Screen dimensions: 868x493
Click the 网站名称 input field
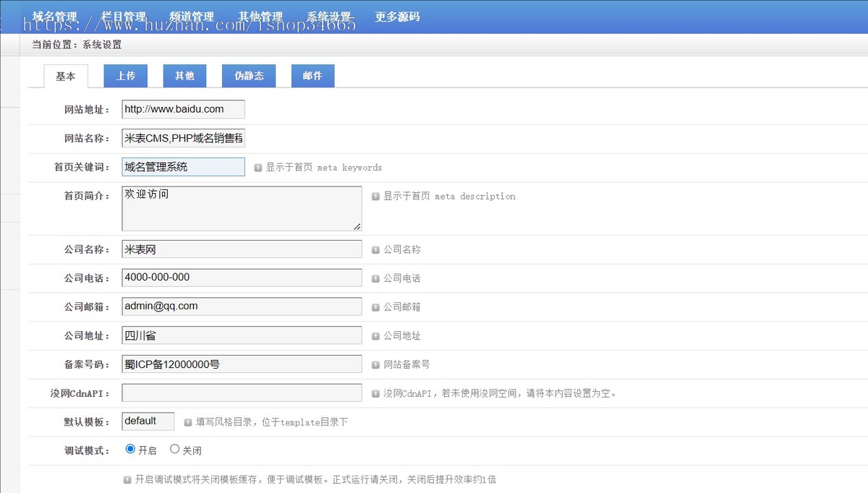183,138
